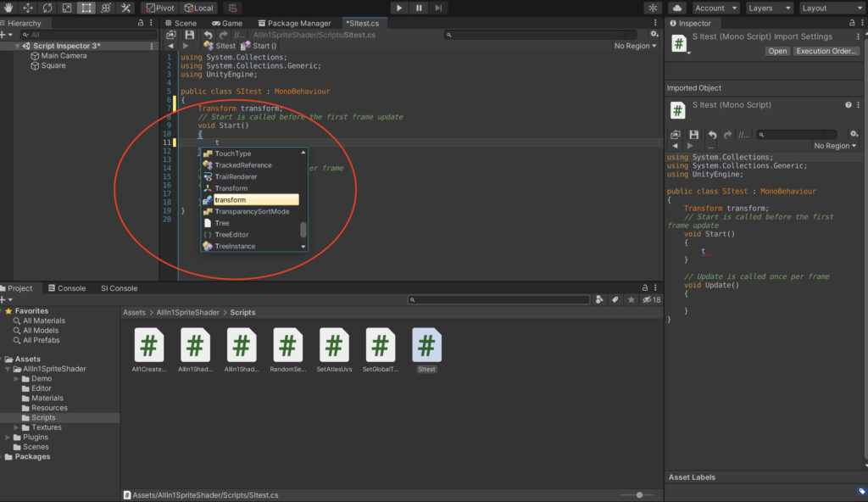The width and height of the screenshot is (868, 502).
Task: Click Execution Order in Import Settings
Action: (x=826, y=50)
